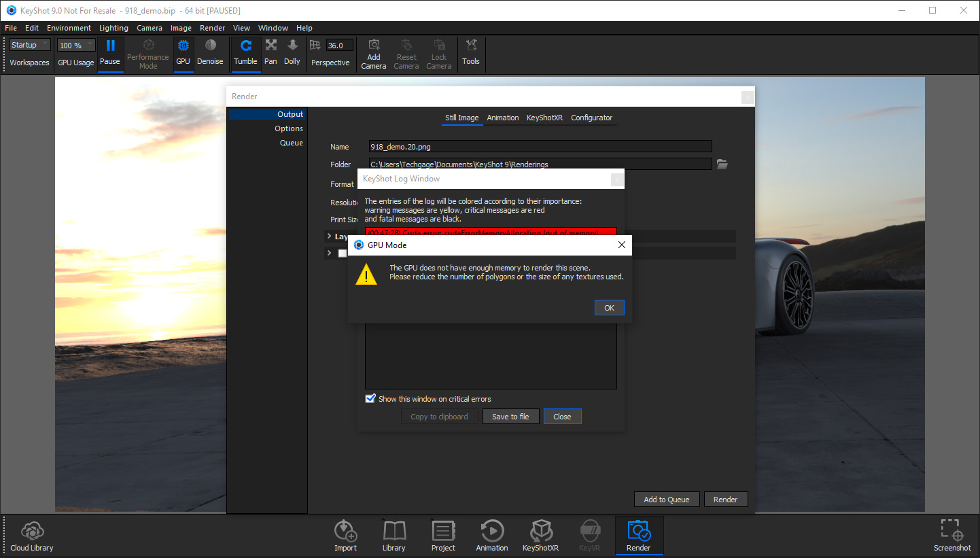Close the GPU Mode dialog with X
Viewport: 980px width, 558px height.
tap(621, 245)
